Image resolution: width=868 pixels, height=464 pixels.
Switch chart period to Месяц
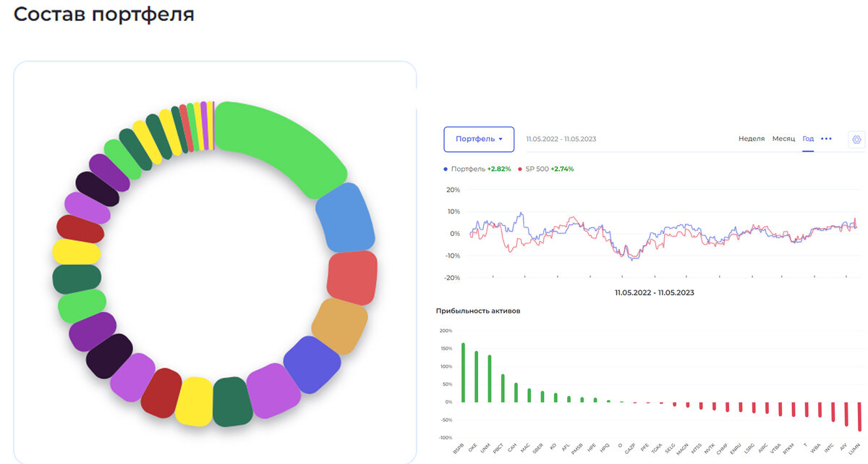click(783, 138)
